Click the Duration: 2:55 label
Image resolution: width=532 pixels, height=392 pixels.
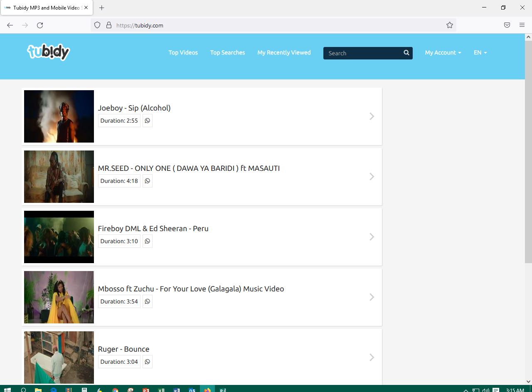click(x=119, y=121)
